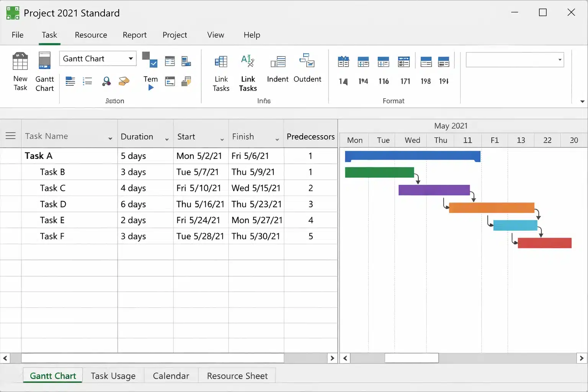588x392 pixels.
Task: Click the eraser icon in the ribbon
Action: [x=124, y=81]
